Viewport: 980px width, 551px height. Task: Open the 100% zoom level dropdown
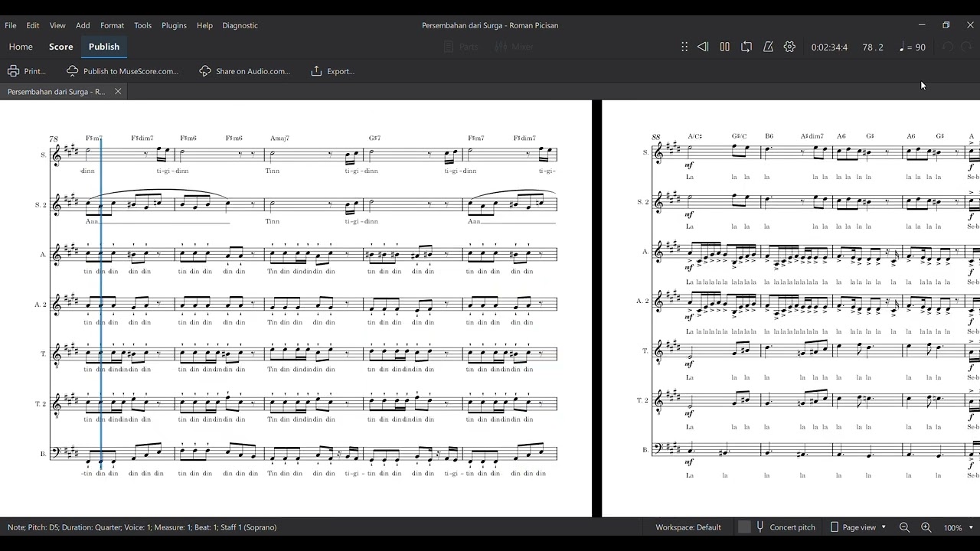[x=959, y=527]
